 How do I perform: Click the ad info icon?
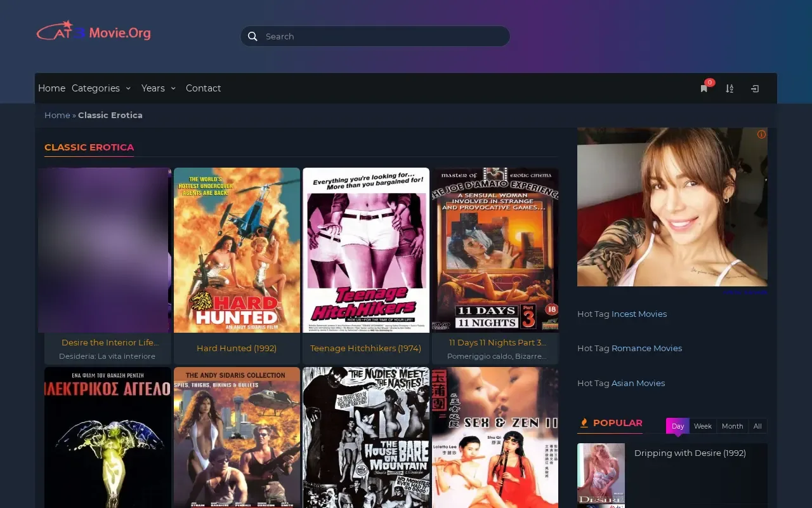(x=761, y=134)
